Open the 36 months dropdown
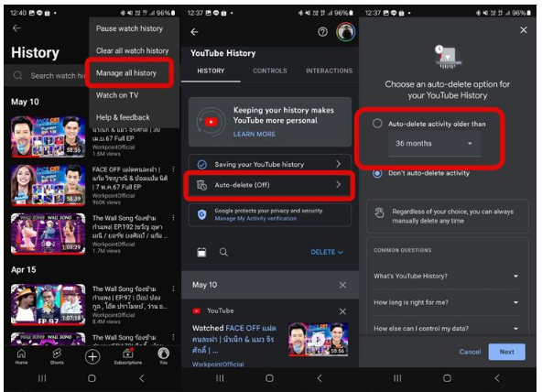Image resolution: width=542 pixels, height=392 pixels. click(435, 144)
